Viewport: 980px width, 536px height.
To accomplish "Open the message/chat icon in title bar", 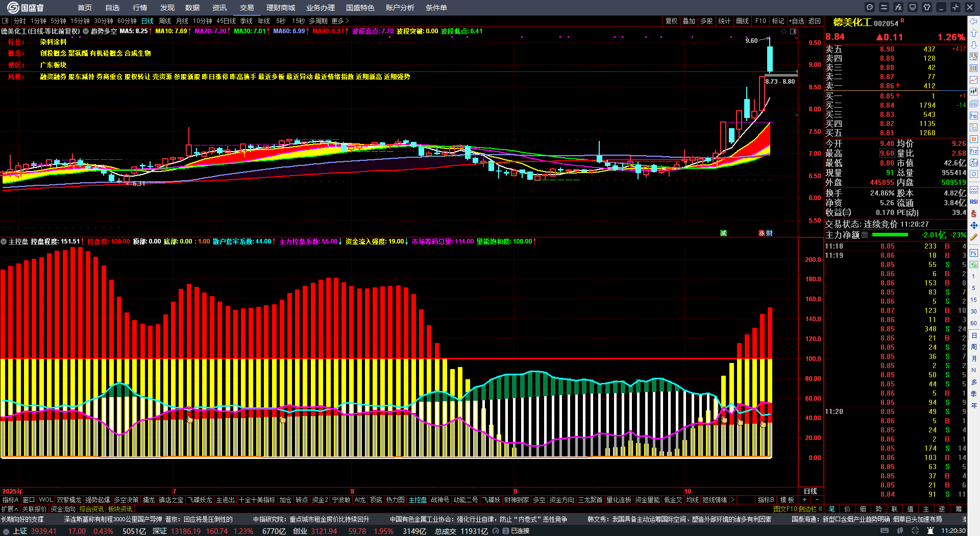I will pyautogui.click(x=870, y=7).
